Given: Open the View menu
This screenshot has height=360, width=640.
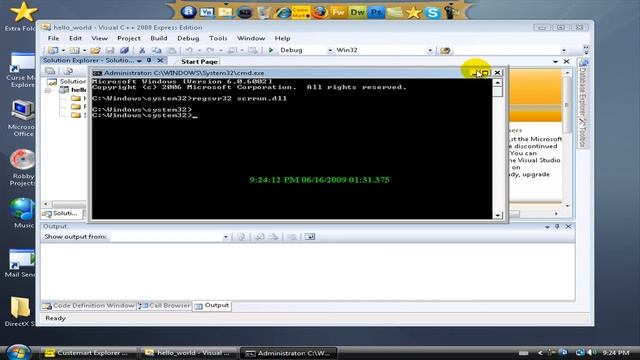Looking at the screenshot, I should coord(99,38).
